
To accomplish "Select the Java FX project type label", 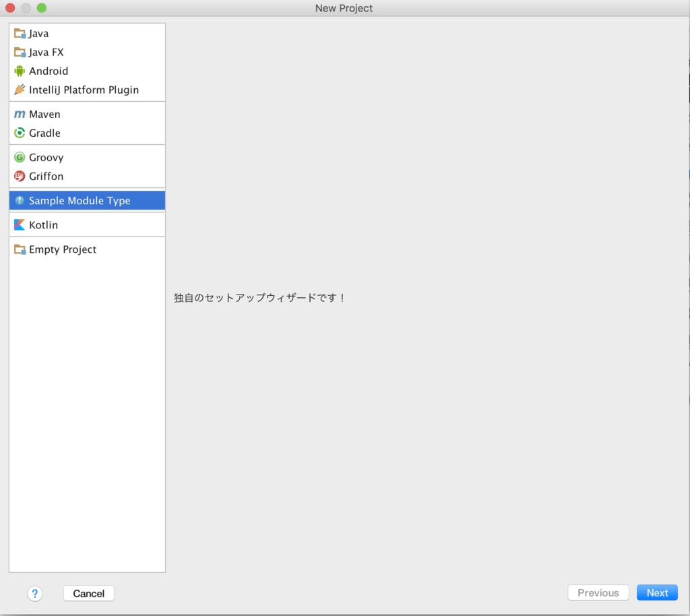I will [46, 53].
